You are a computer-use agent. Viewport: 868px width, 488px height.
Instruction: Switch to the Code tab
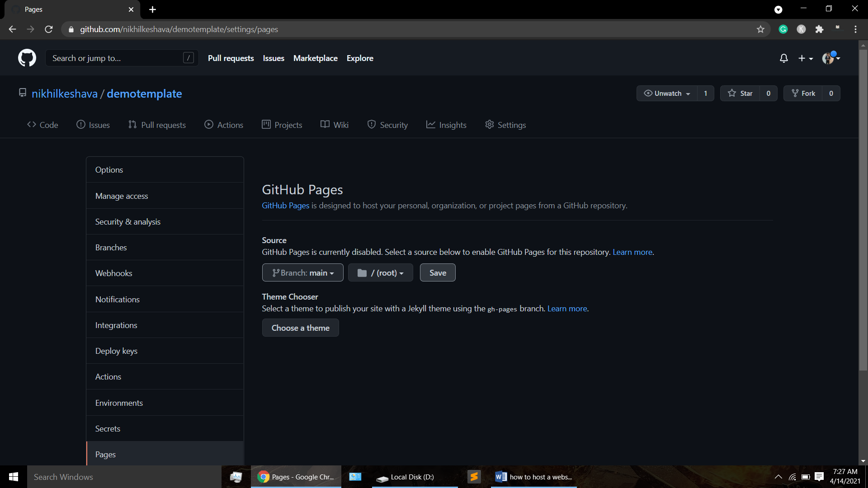click(x=42, y=125)
